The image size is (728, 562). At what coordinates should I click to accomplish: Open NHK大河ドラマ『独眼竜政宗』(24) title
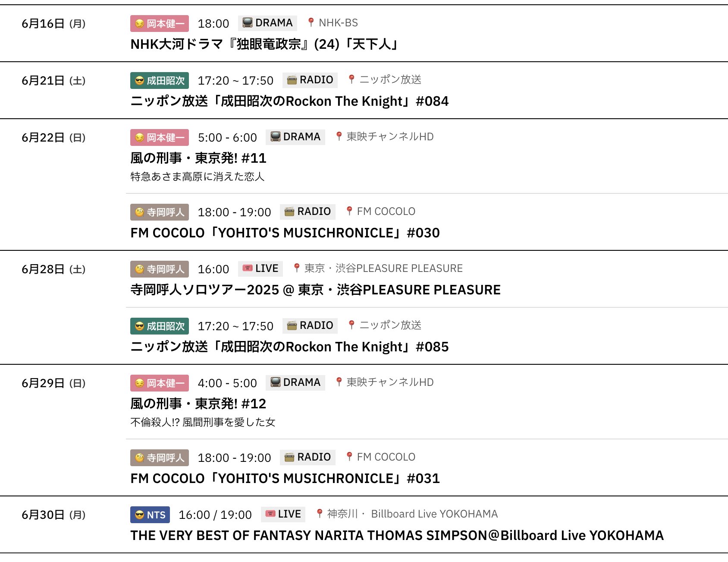[264, 44]
